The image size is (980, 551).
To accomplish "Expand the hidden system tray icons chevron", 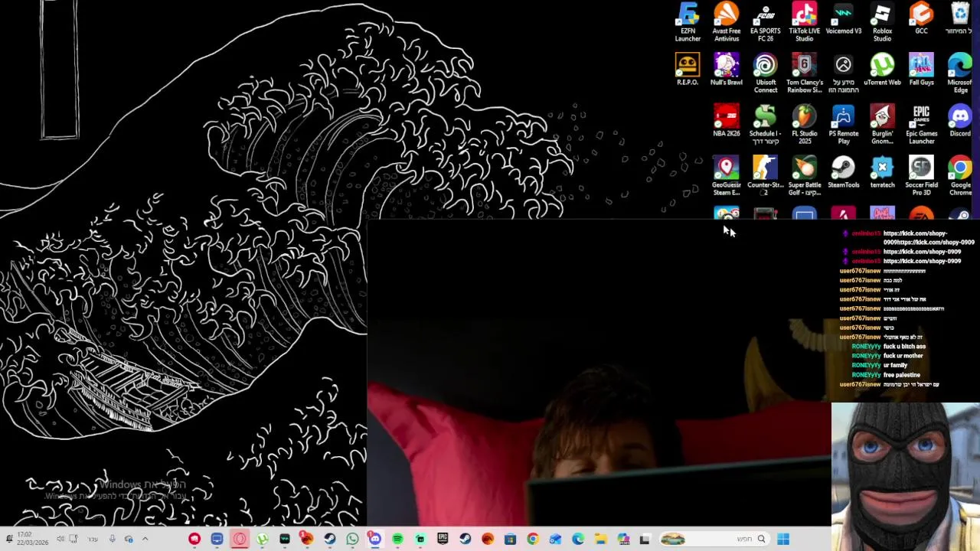I will click(x=145, y=539).
